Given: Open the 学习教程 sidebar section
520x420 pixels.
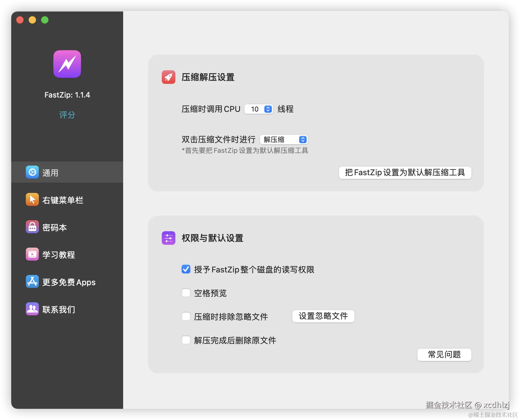Looking at the screenshot, I should (x=67, y=254).
